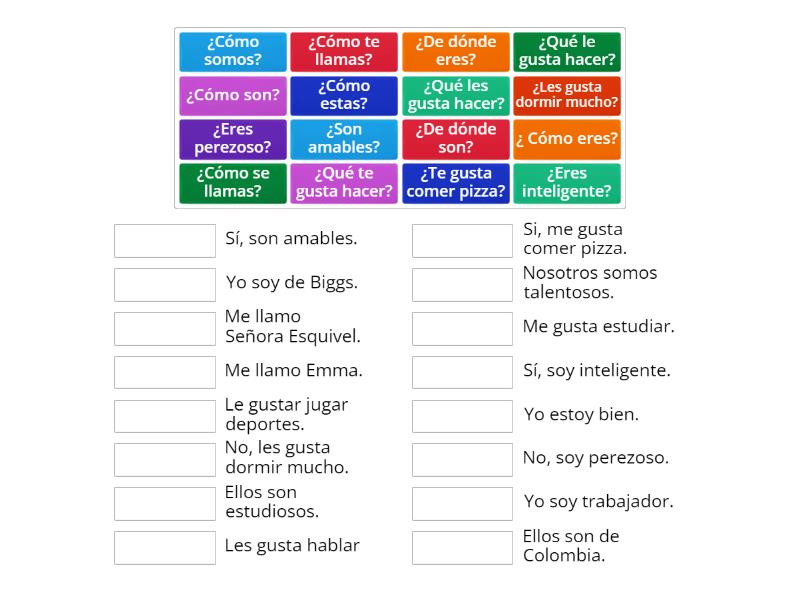Click the ¿Cómo se llamas? tile
This screenshot has height=600, width=800.
coord(232,184)
